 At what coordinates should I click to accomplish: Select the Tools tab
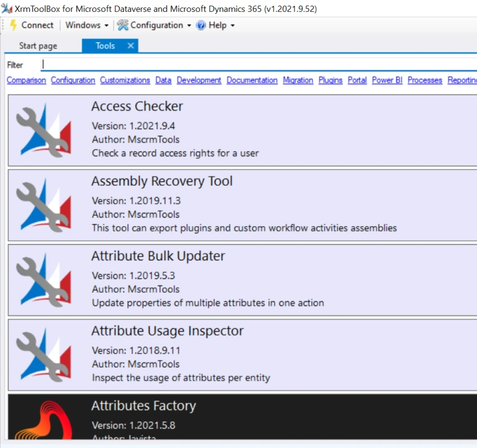tap(105, 45)
